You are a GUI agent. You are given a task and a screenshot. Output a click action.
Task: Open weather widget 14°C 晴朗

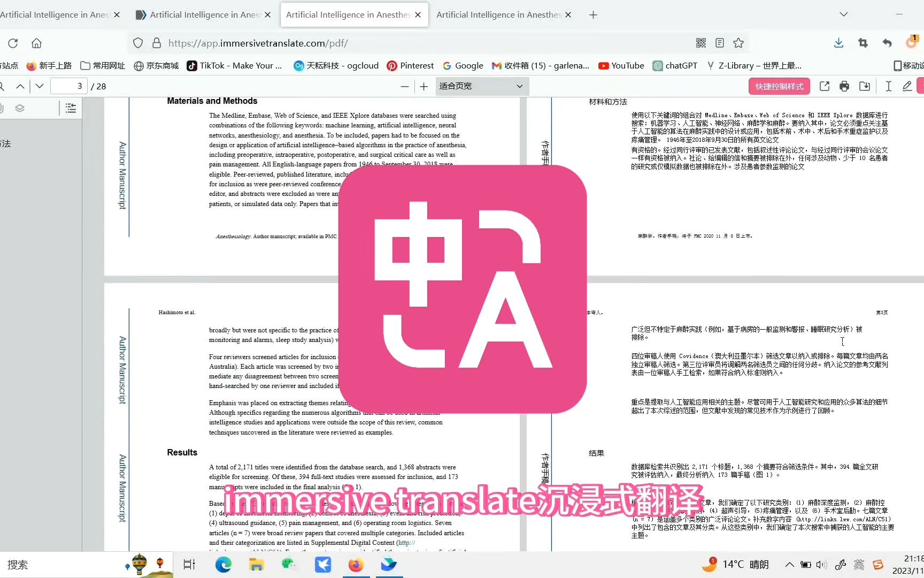pyautogui.click(x=736, y=565)
